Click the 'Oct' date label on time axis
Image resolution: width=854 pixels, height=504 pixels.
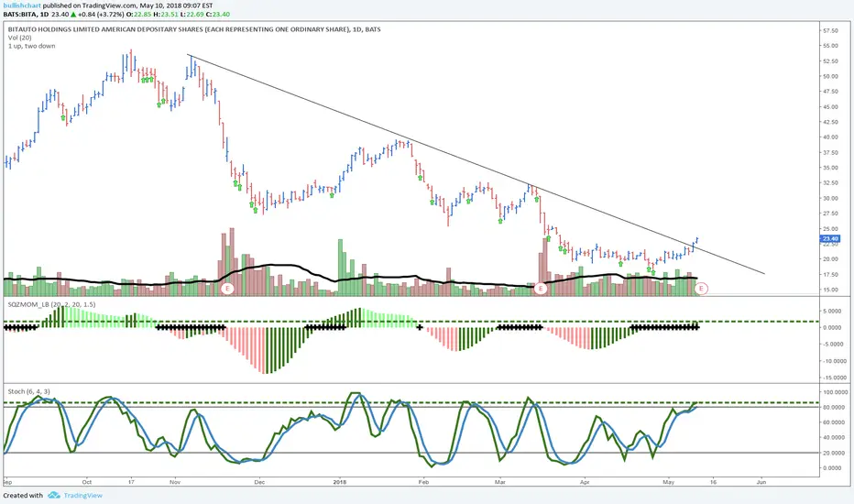(x=87, y=482)
